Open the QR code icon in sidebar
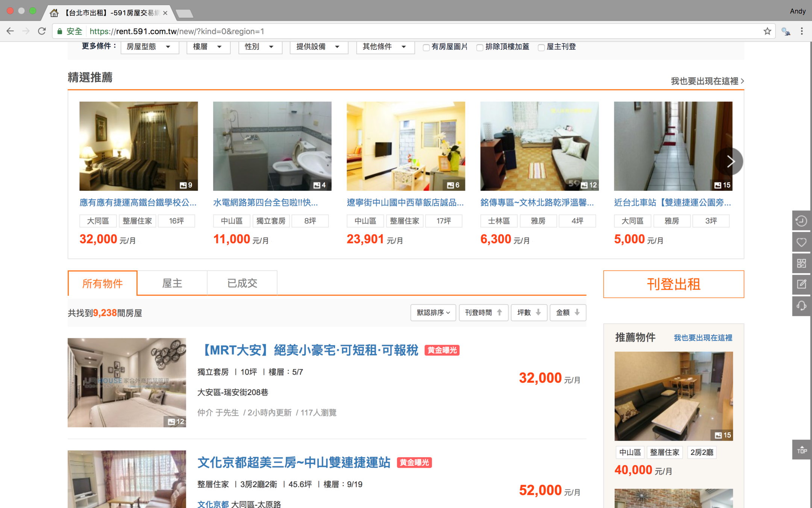Image resolution: width=812 pixels, height=508 pixels. click(801, 263)
